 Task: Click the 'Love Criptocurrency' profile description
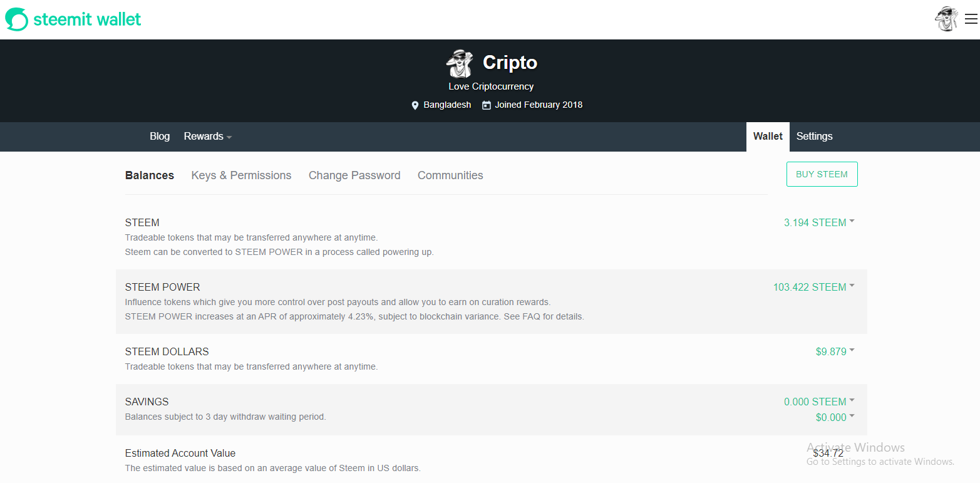point(491,86)
